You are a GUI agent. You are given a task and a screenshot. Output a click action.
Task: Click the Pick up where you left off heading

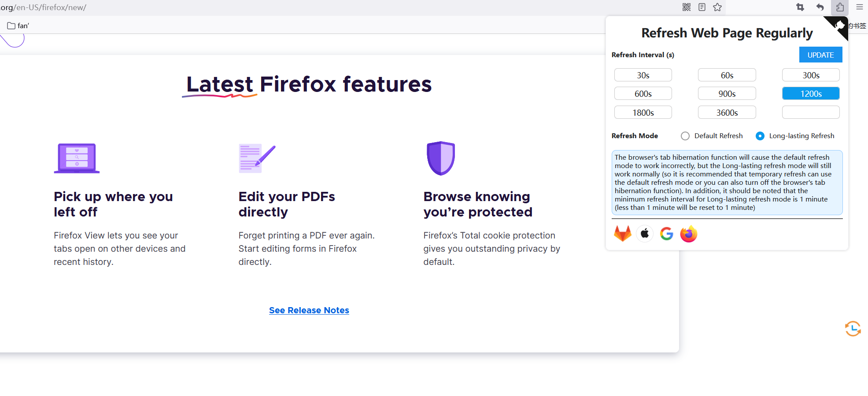coord(113,204)
